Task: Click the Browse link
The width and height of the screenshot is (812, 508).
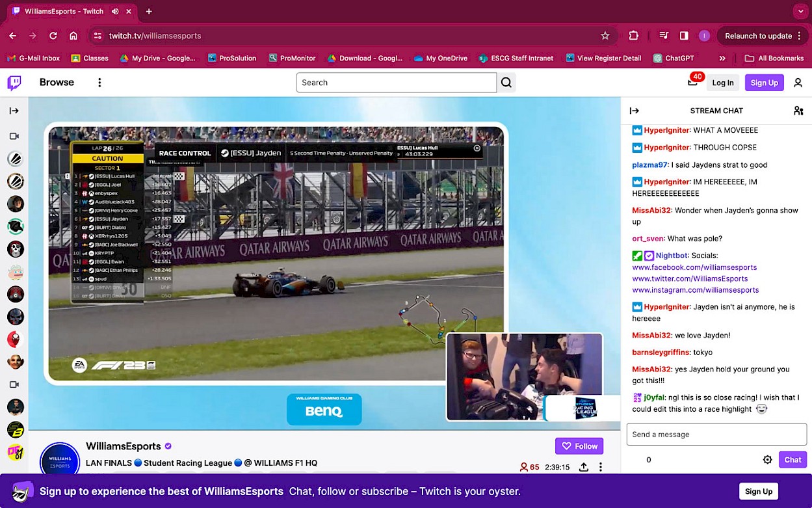Action: click(x=57, y=83)
